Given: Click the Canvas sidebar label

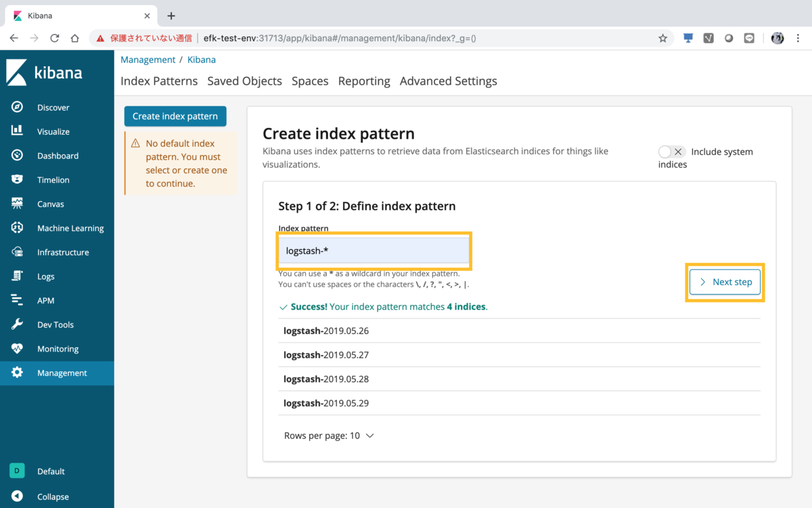Looking at the screenshot, I should (51, 204).
